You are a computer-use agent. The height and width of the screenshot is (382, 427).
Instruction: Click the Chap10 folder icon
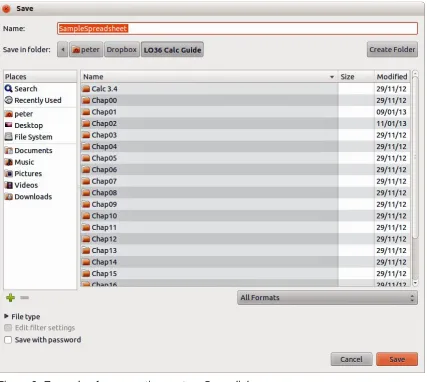[86, 216]
